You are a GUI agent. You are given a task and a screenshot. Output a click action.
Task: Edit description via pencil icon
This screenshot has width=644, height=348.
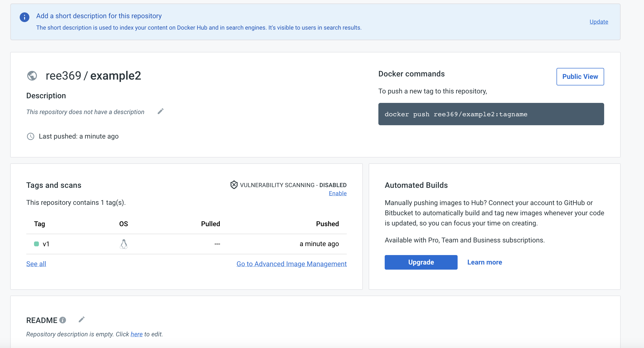click(x=160, y=111)
